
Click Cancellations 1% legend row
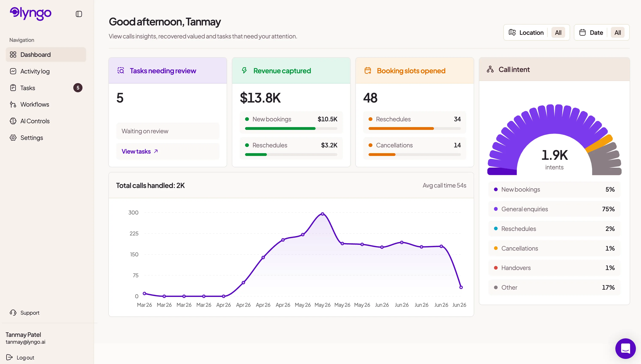pos(554,248)
